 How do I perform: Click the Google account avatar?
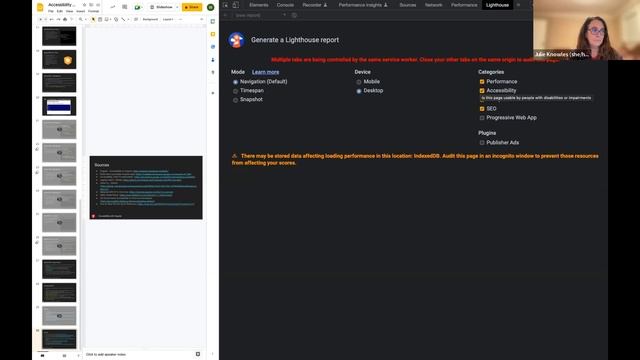click(x=211, y=7)
